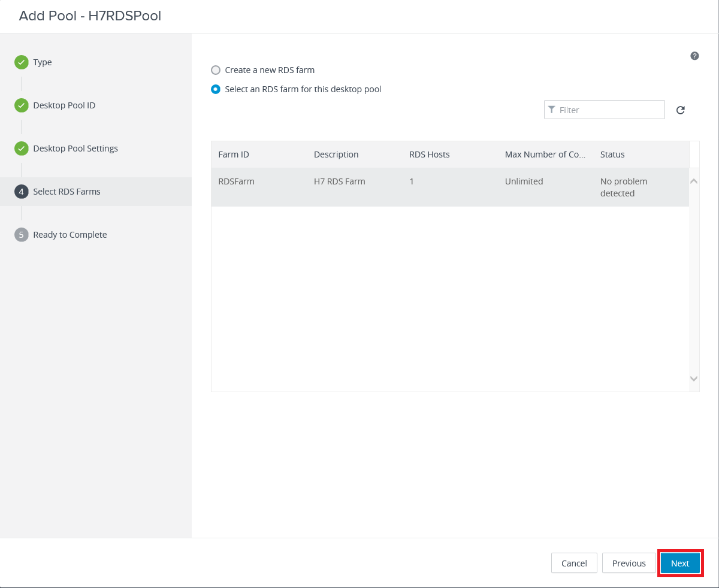Click the Type step green checkmark

pyautogui.click(x=22, y=62)
